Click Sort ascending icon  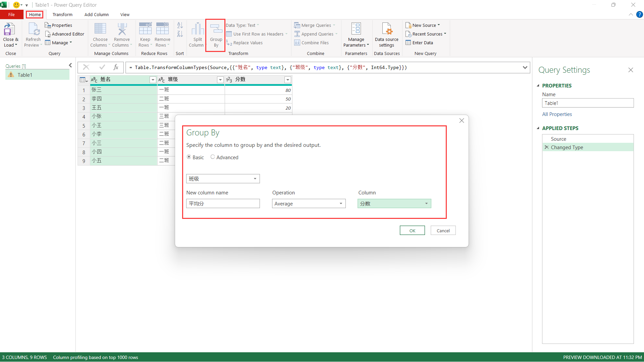(x=180, y=25)
